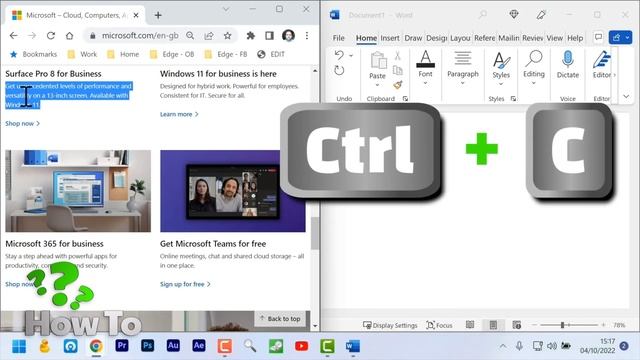
Task: Share this page icon in Chrome
Action: [x=209, y=36]
